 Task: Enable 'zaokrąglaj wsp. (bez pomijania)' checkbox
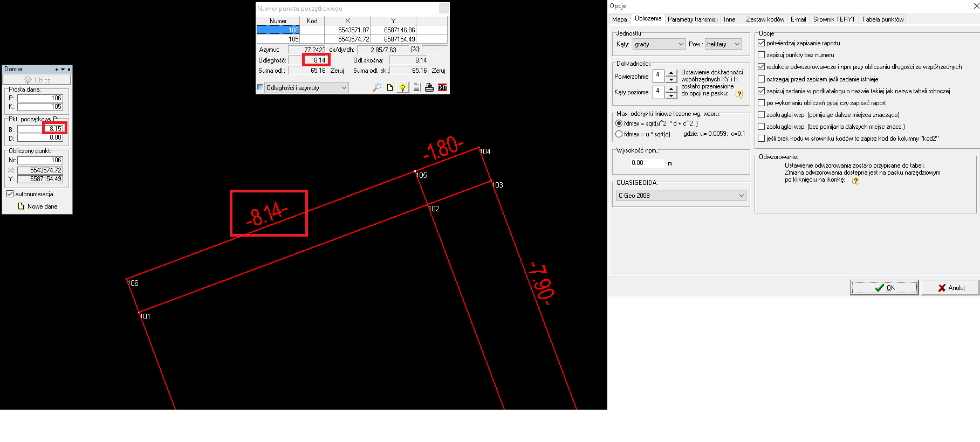762,127
